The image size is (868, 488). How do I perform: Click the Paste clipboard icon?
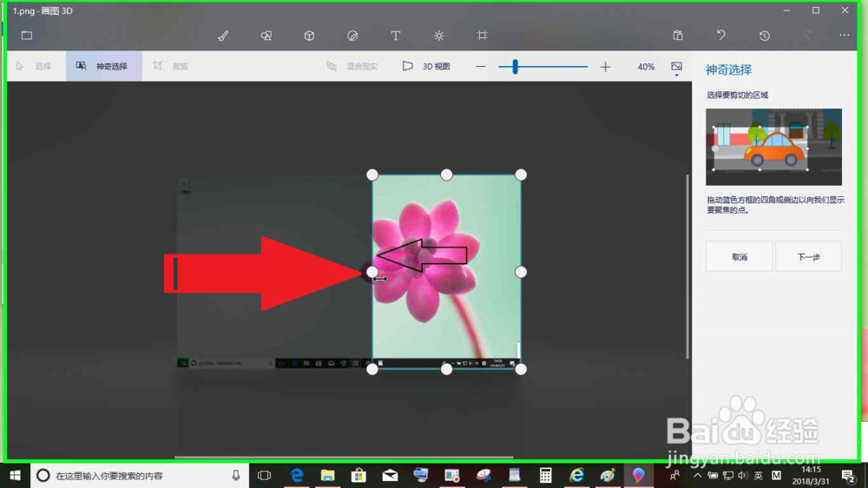[678, 36]
